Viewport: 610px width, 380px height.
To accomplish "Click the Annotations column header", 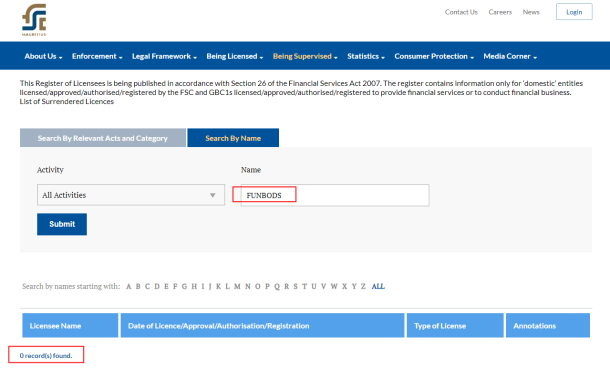I will (548, 326).
